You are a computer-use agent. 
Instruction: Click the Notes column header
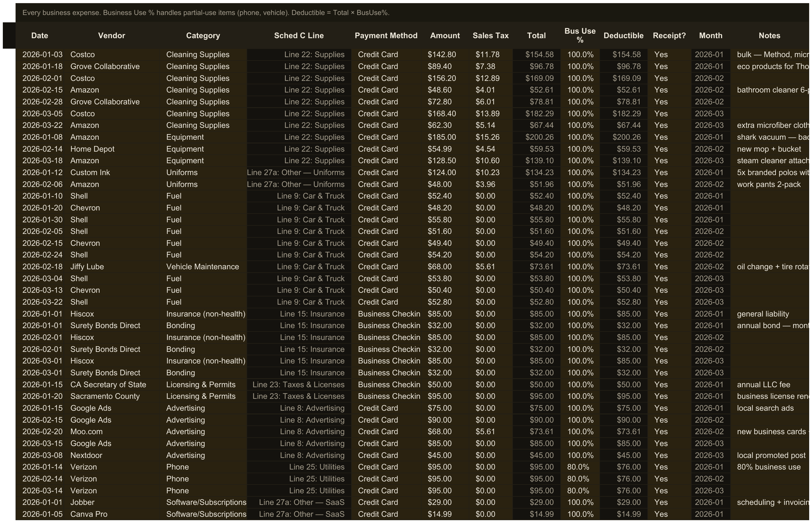coord(769,36)
